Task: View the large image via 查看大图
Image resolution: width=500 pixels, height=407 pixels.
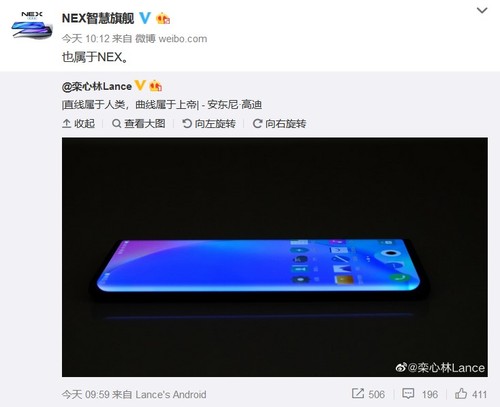Action: (x=139, y=124)
